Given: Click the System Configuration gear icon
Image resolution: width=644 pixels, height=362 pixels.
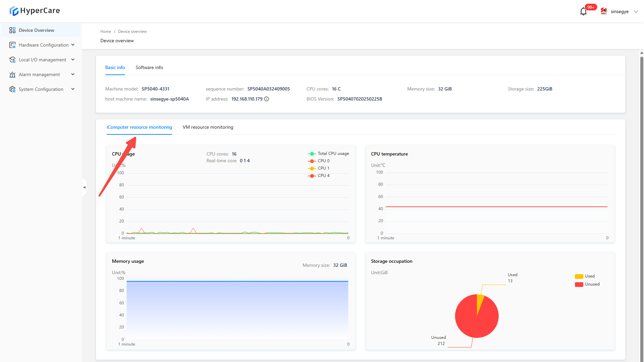Looking at the screenshot, I should tap(12, 89).
